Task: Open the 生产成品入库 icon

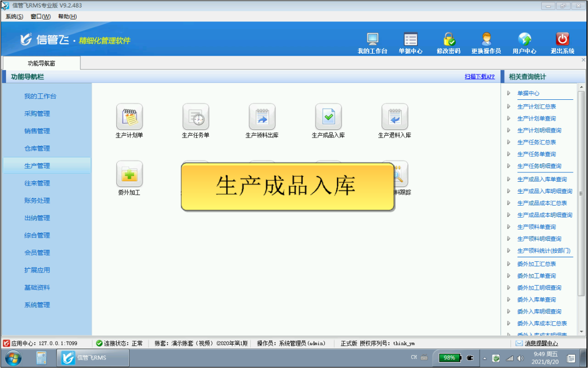Action: coord(328,117)
